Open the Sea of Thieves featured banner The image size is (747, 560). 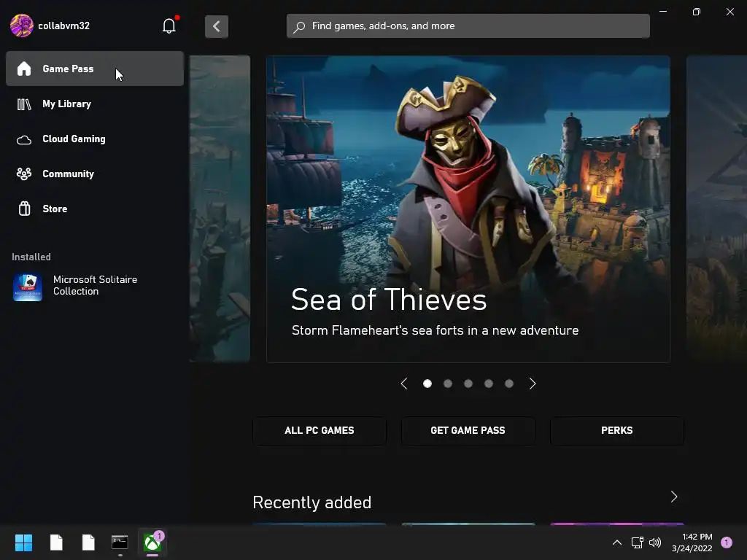point(468,209)
